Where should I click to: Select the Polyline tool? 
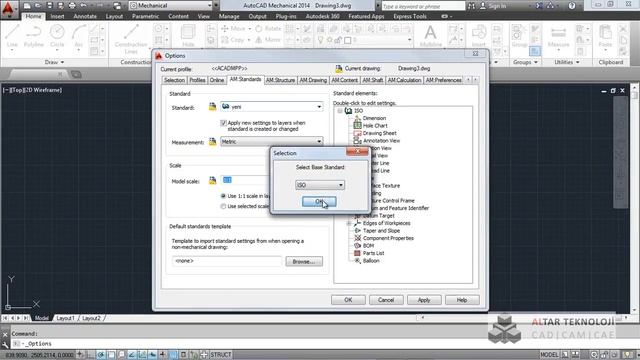tap(33, 36)
